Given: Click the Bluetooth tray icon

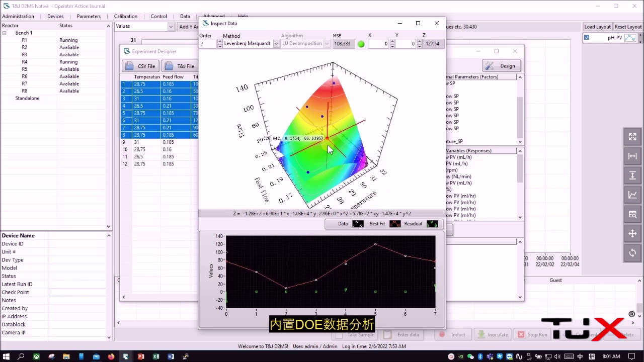Looking at the screenshot, I should pos(480,356).
